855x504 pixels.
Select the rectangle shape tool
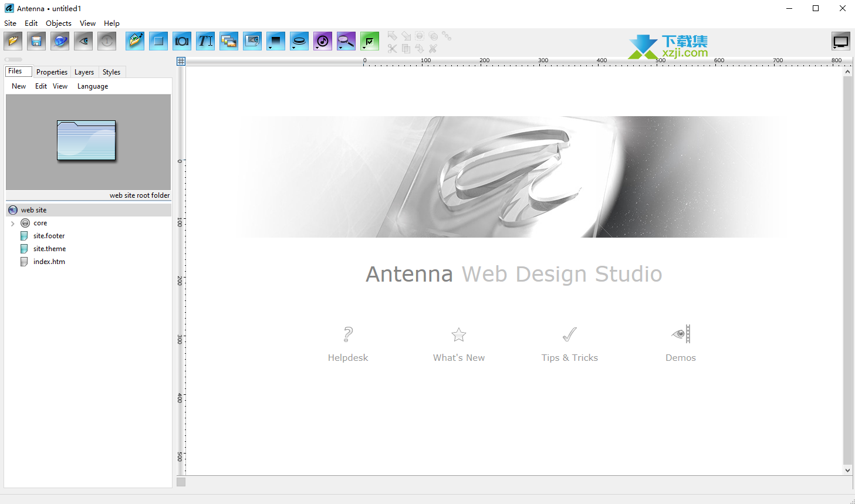point(158,41)
